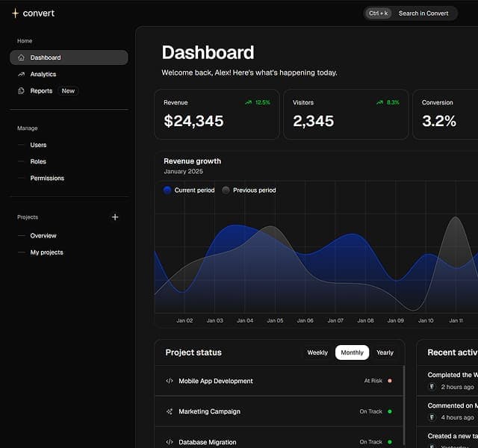This screenshot has width=478, height=448.
Task: Click the Convert star logo icon
Action: [15, 13]
